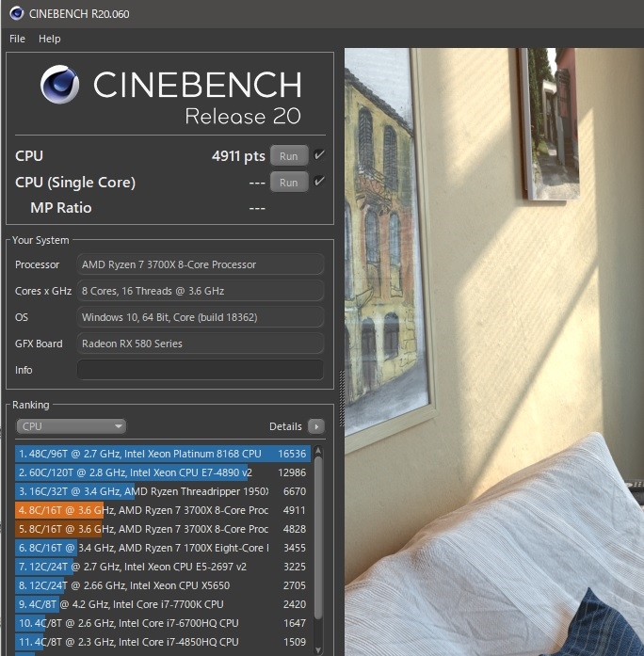Select ranking entry Intel Core i7-4850HQ CPU

pyautogui.click(x=163, y=642)
